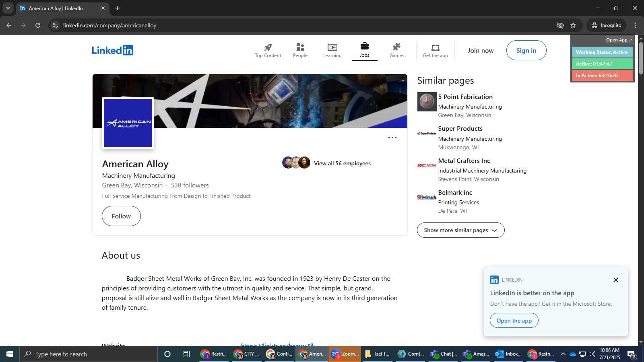Go to the People section
The width and height of the screenshot is (644, 362).
click(300, 50)
